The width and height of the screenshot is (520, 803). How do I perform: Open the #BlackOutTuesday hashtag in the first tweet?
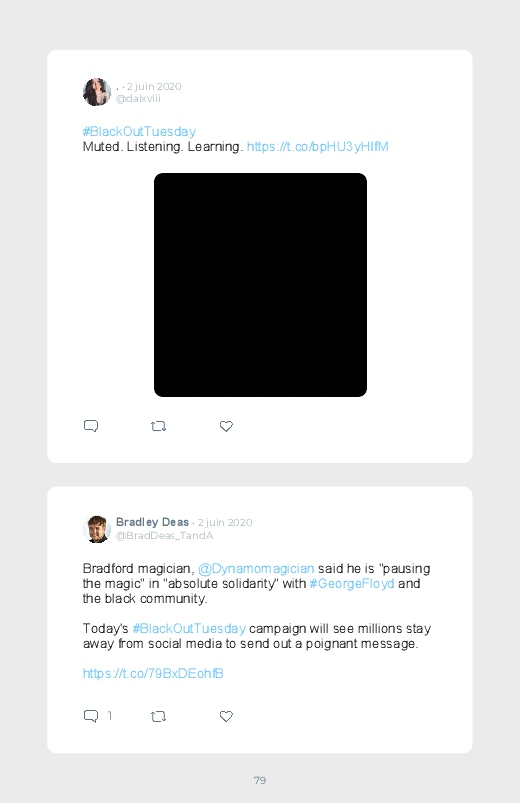coord(139,132)
